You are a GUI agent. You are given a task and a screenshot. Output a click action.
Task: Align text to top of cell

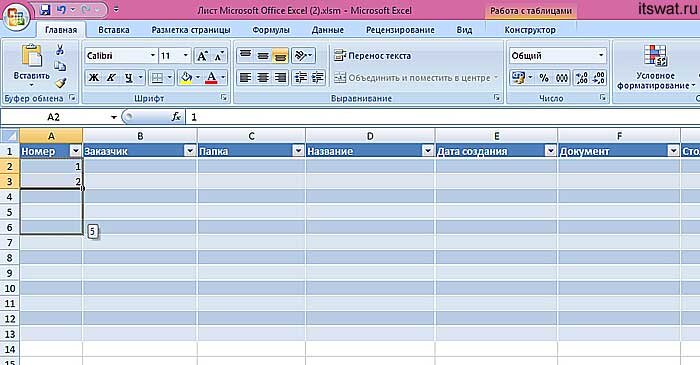pyautogui.click(x=246, y=56)
